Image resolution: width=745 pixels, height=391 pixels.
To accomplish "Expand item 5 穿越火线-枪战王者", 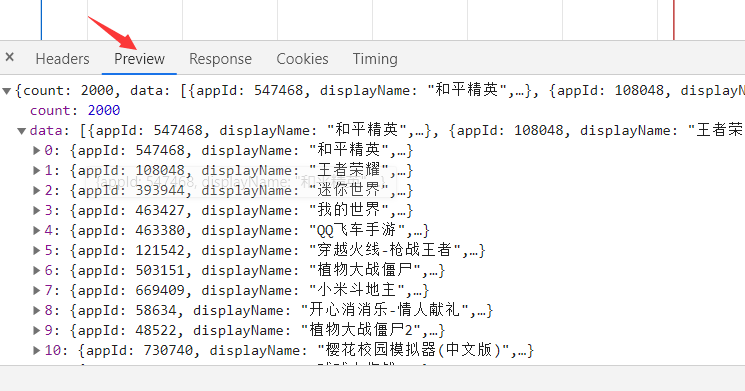I will click(36, 250).
